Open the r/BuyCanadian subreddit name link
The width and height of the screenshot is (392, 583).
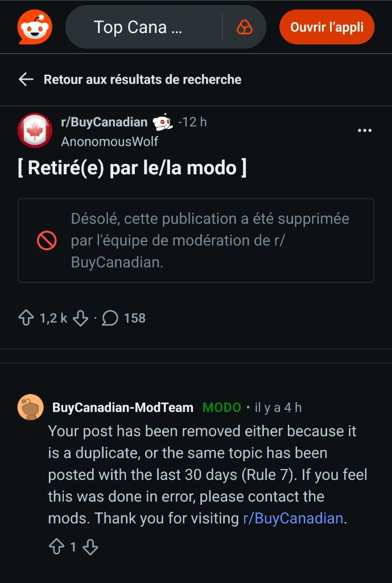click(104, 122)
